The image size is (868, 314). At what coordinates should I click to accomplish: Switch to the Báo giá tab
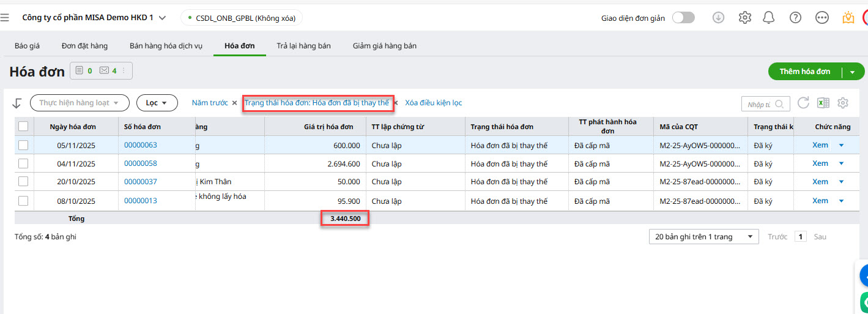coord(27,46)
